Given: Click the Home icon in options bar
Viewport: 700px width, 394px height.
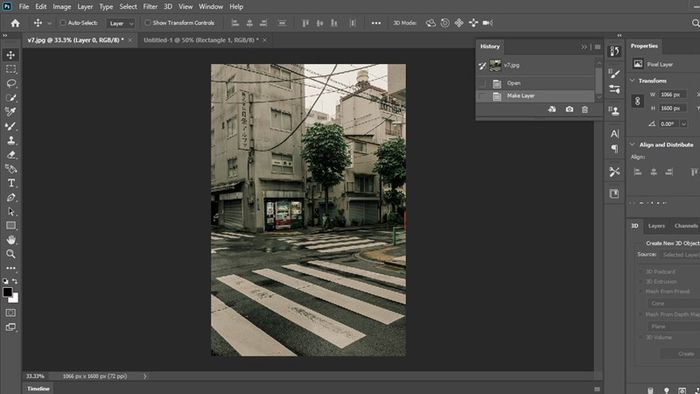Looking at the screenshot, I should click(15, 23).
